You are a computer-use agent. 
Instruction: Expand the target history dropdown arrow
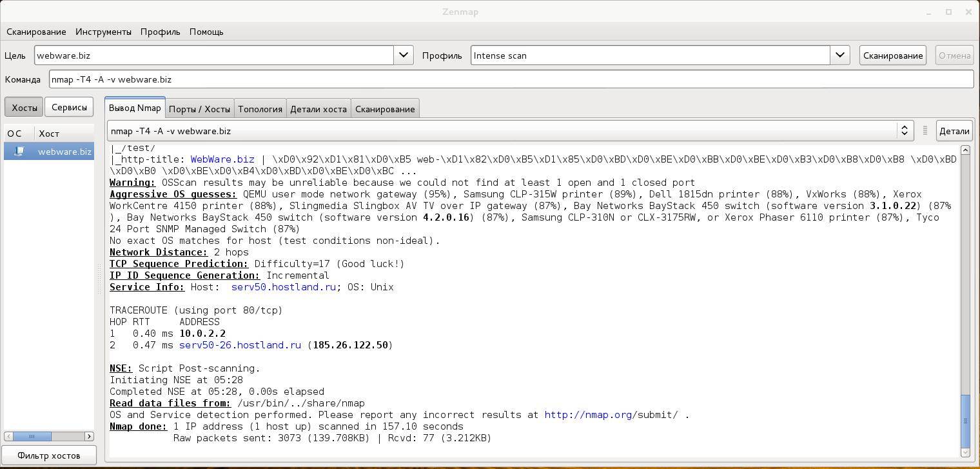(404, 55)
